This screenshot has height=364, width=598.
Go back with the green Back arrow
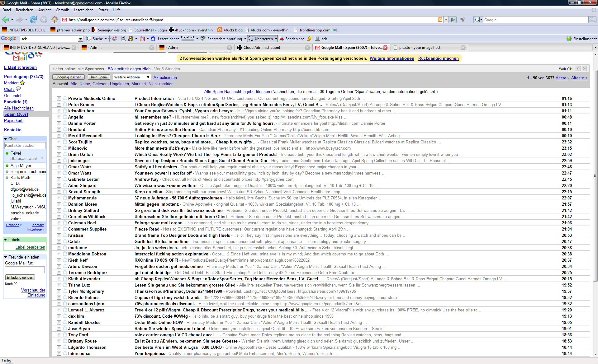(6, 20)
